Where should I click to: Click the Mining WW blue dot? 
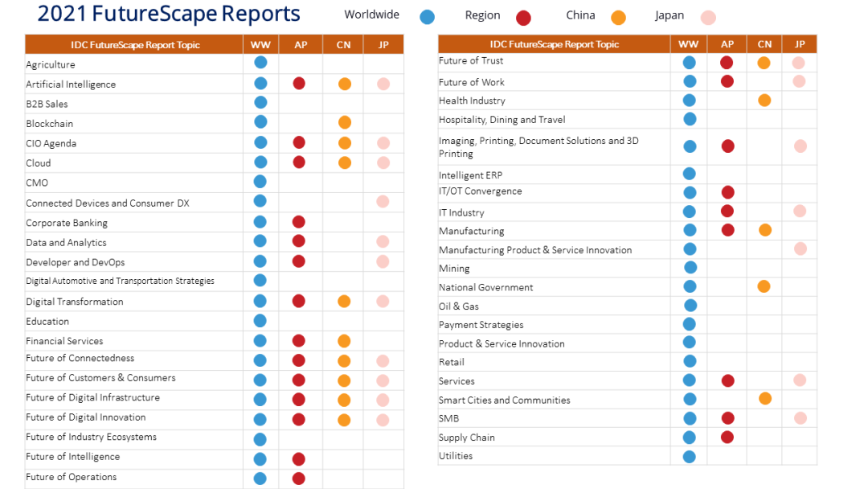690,268
